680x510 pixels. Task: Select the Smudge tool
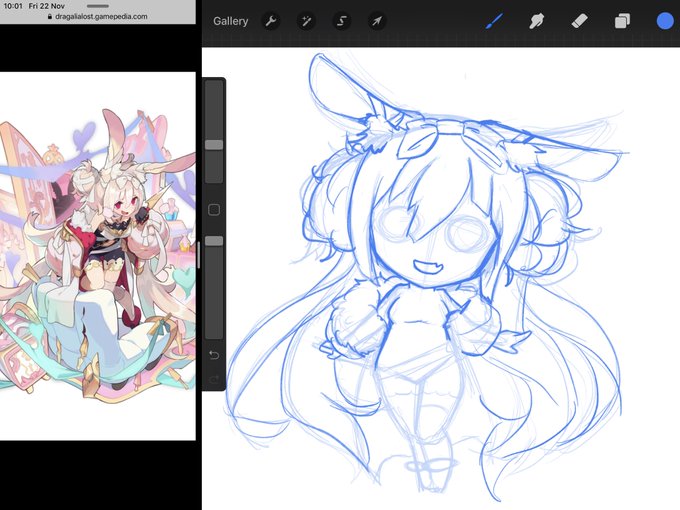536,21
